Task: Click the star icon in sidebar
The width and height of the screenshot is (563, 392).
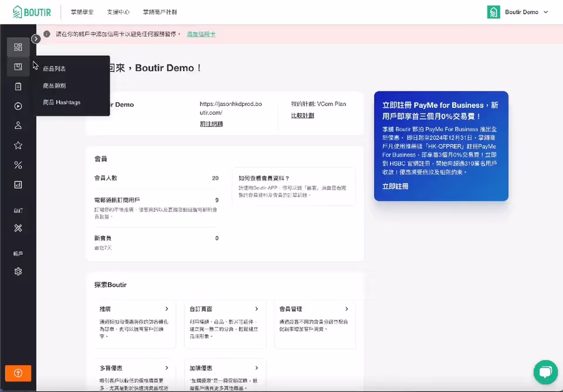Action: [18, 145]
